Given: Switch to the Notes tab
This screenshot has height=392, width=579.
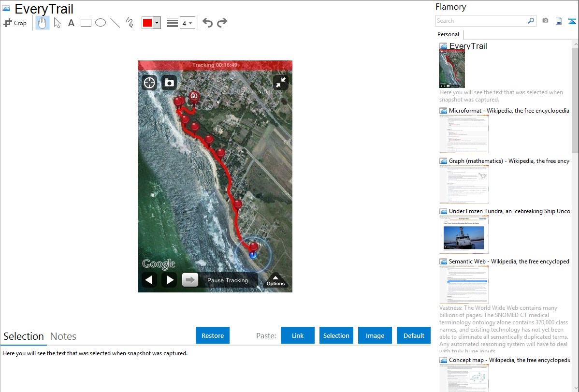Looking at the screenshot, I should (63, 336).
